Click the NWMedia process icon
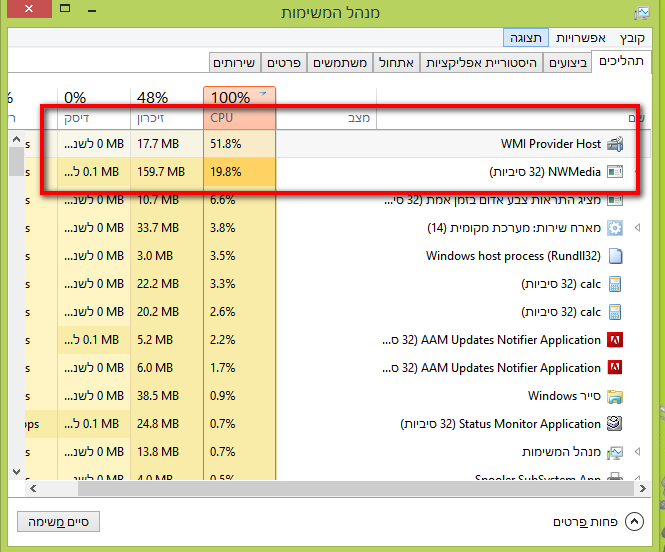This screenshot has height=552, width=665. click(615, 172)
